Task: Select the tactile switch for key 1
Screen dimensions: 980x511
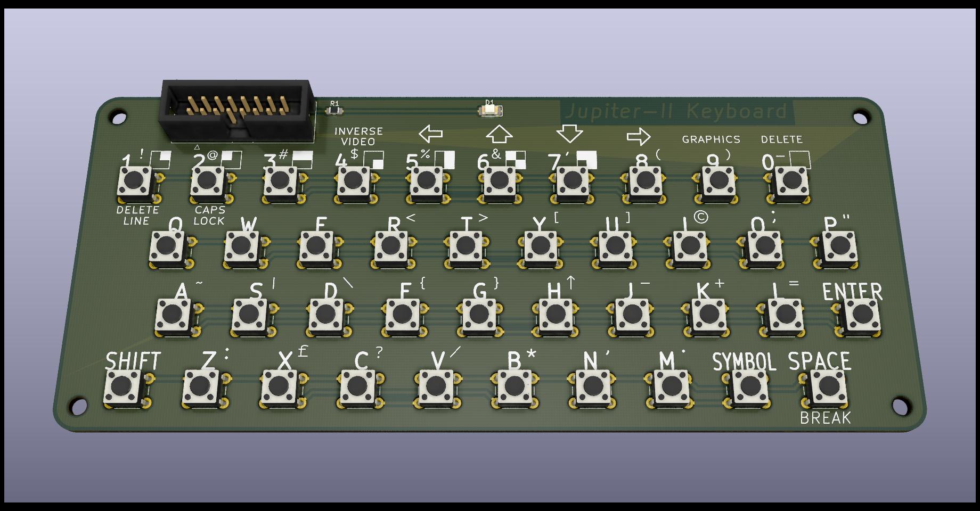Action: (x=137, y=184)
